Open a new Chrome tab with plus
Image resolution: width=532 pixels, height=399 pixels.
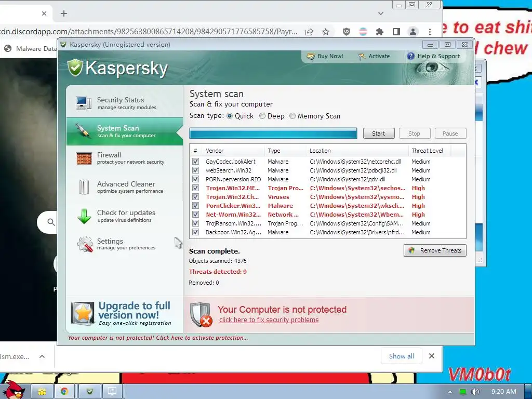pos(64,14)
